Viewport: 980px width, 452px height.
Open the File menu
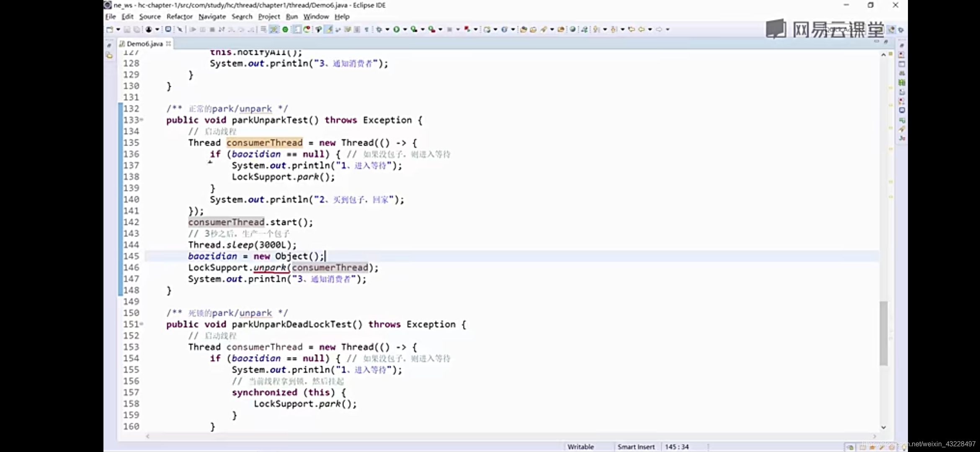pos(111,17)
